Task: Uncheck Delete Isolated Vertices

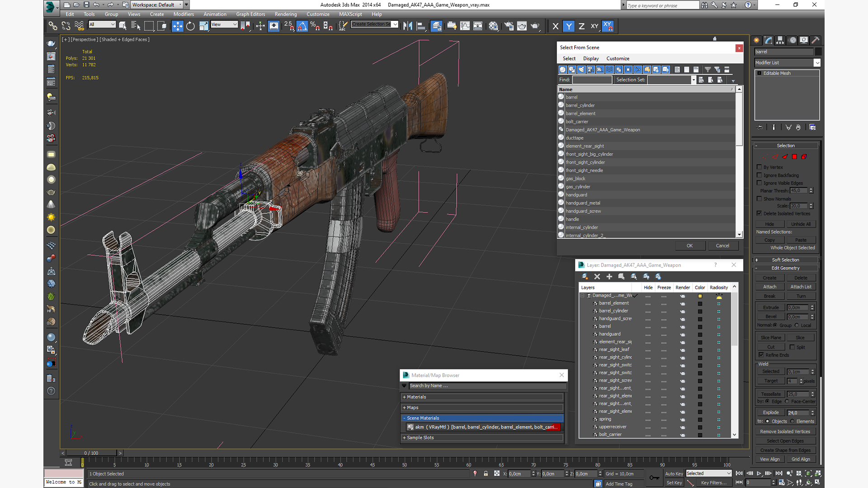Action: [x=759, y=213]
